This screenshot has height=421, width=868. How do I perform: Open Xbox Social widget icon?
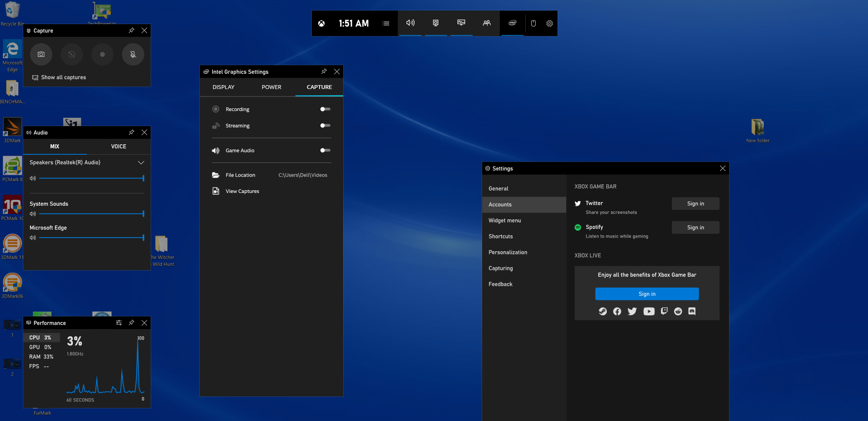[x=487, y=23]
